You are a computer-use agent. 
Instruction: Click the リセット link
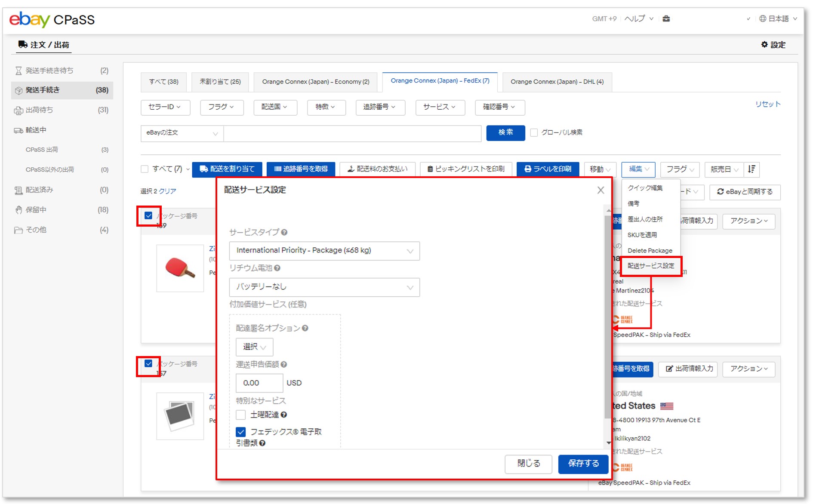767,104
